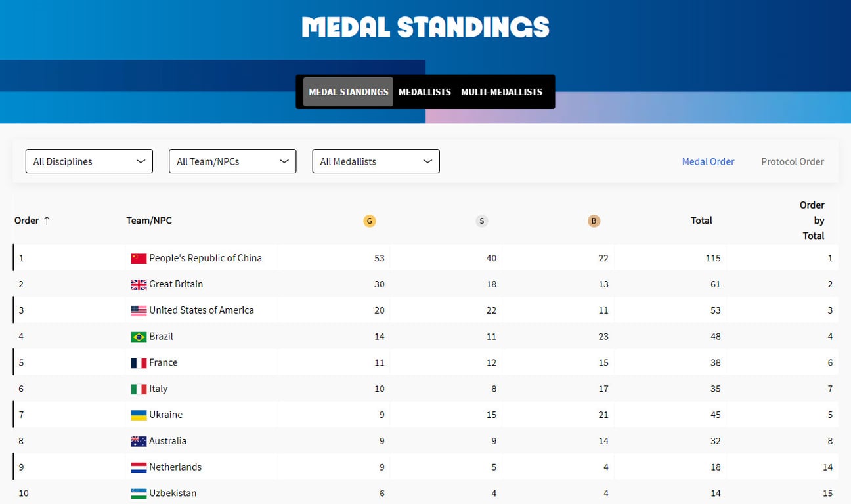Click the Netherlands flag icon

(x=139, y=467)
